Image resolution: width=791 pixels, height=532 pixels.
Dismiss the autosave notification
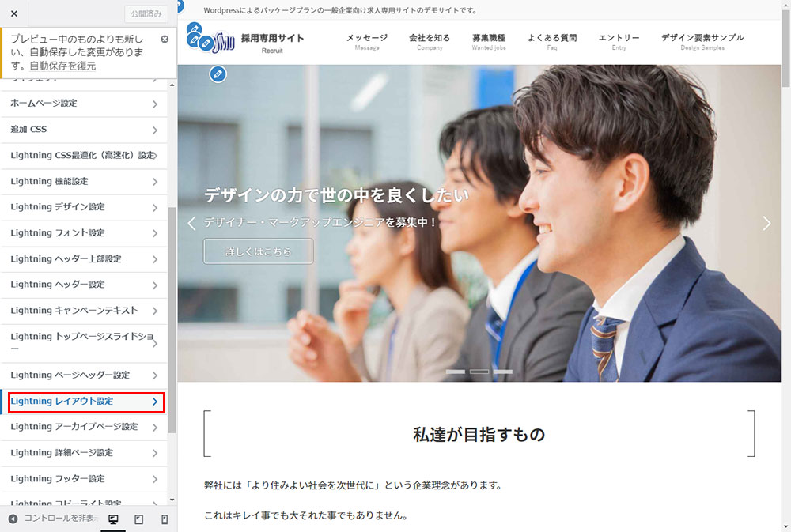coord(165,39)
